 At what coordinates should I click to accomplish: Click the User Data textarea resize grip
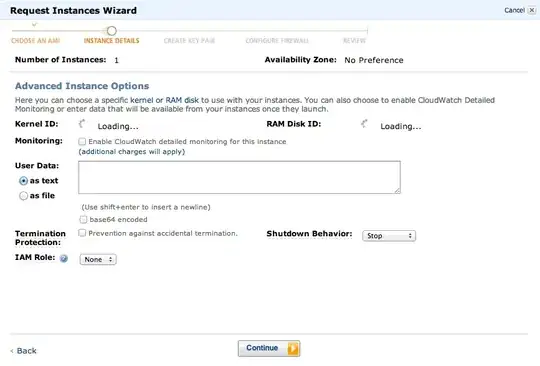click(x=397, y=190)
